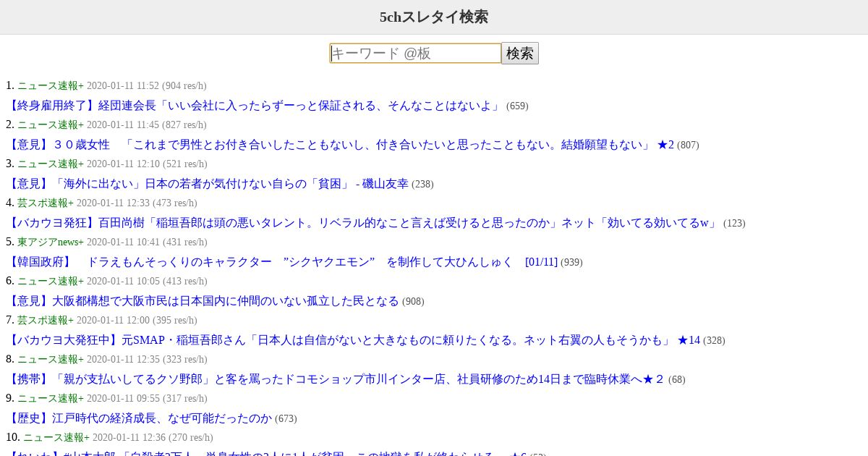Open the 韓国政府 シクヤクエモン thread link
The image size is (868, 456).
click(282, 262)
